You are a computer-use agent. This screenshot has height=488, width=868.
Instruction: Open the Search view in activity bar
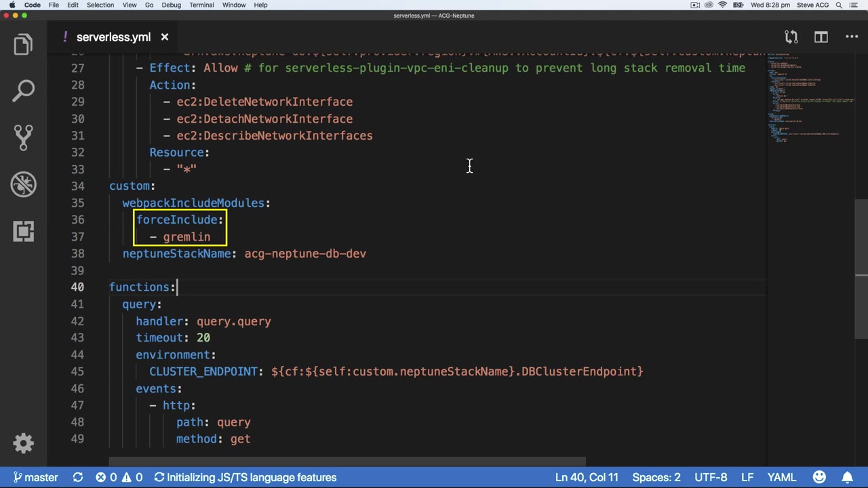[x=23, y=91]
